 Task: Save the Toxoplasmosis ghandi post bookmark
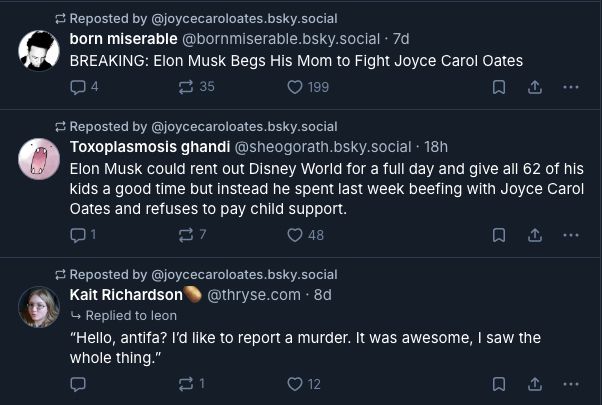(498, 235)
